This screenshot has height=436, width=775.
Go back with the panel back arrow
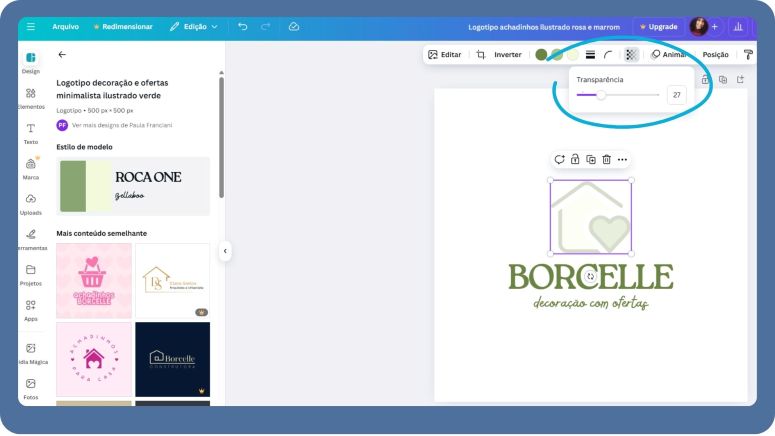click(62, 54)
